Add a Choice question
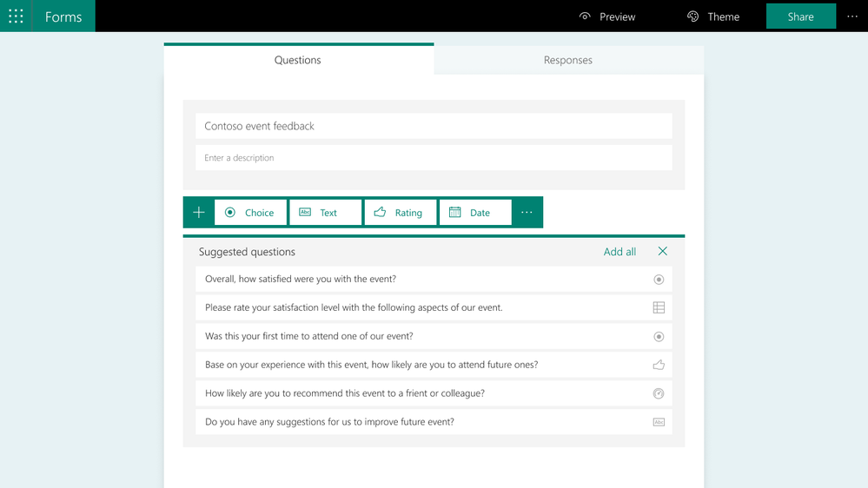Viewport: 868px width, 488px height. point(251,213)
